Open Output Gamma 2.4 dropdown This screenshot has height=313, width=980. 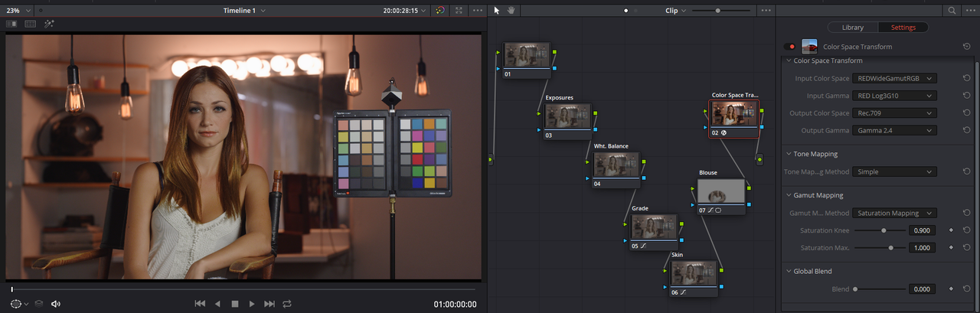coord(894,130)
